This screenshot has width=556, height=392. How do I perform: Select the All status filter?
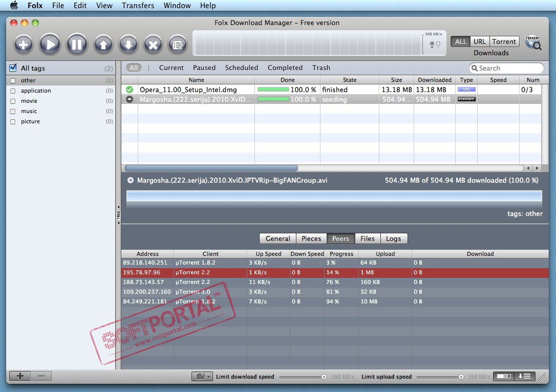[134, 68]
